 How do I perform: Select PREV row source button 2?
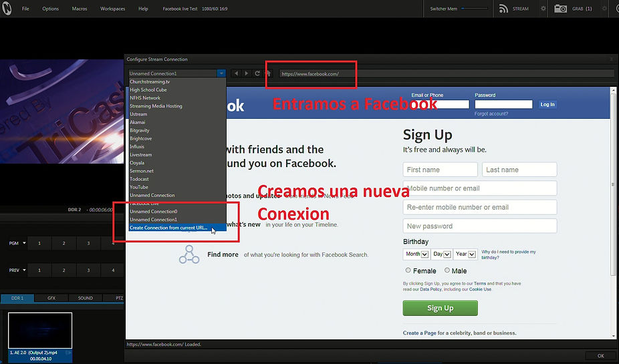coord(64,270)
